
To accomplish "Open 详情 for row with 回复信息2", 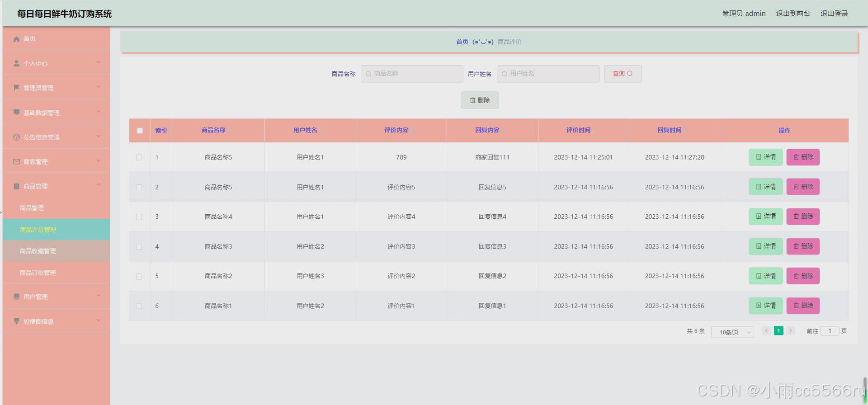I will [x=765, y=276].
